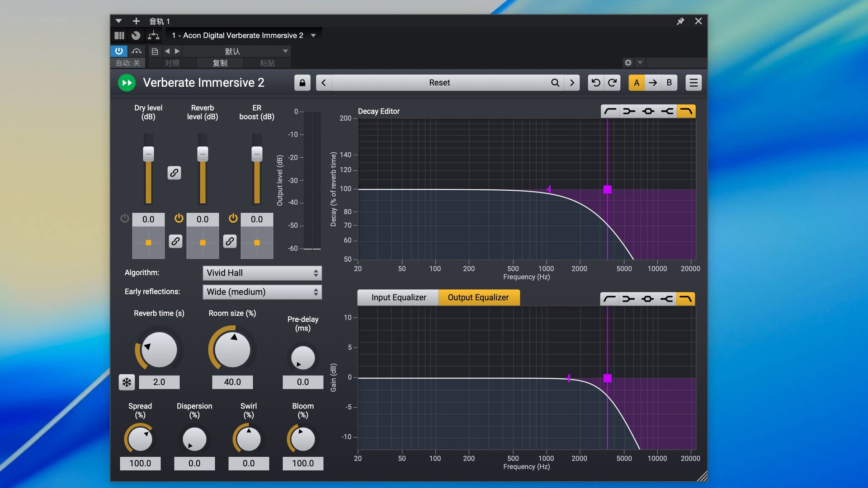Viewport: 868px width, 488px height.
Task: Open Early reflections dropdown Wide (medium)
Action: click(x=262, y=292)
